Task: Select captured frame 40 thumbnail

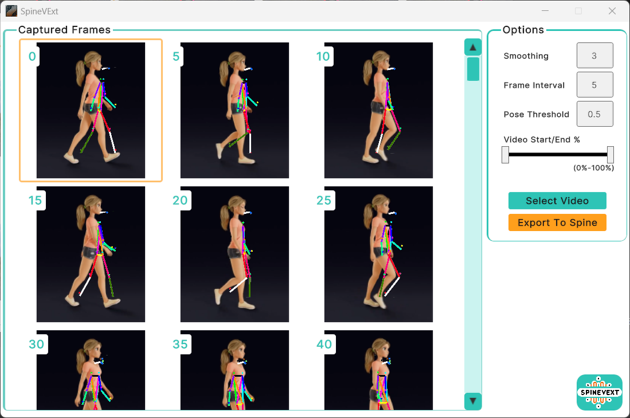Action: coord(378,370)
